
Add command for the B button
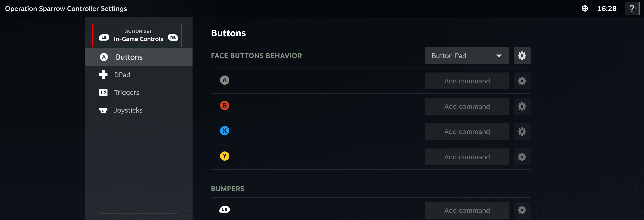467,106
